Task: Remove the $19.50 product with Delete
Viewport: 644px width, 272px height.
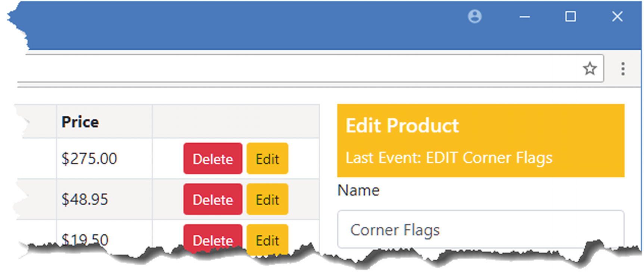Action: 212,239
